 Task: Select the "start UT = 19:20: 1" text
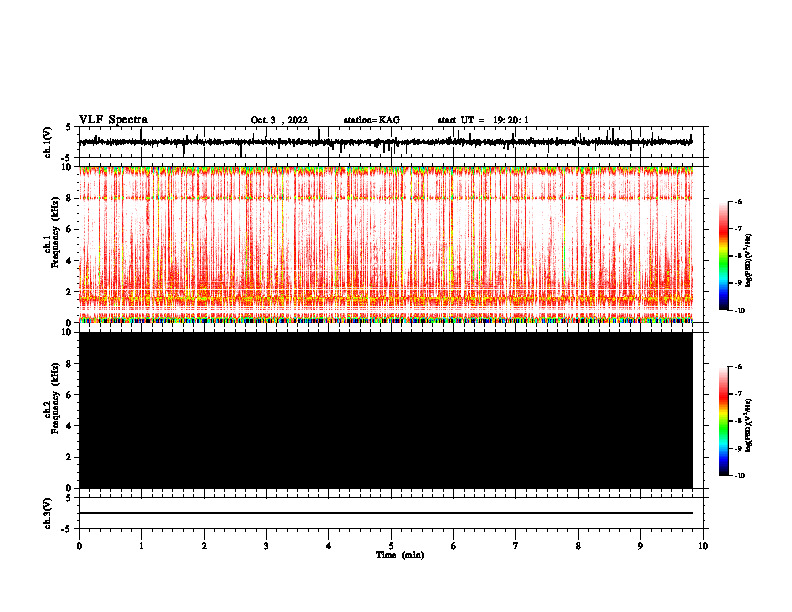pyautogui.click(x=483, y=120)
